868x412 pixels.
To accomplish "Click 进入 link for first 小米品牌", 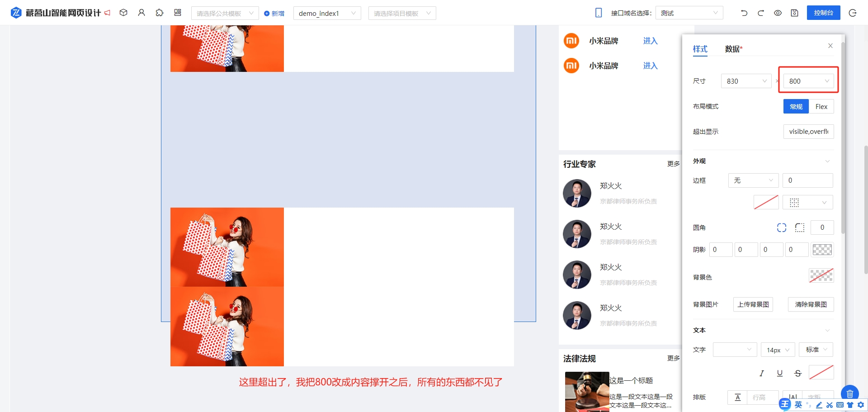I will point(651,41).
